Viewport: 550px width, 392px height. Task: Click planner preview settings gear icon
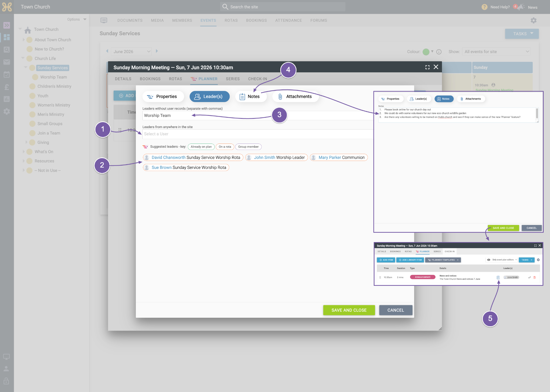point(538,260)
